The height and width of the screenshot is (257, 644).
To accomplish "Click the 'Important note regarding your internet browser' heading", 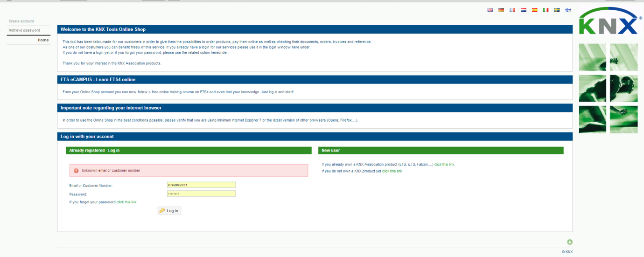I will 111,108.
